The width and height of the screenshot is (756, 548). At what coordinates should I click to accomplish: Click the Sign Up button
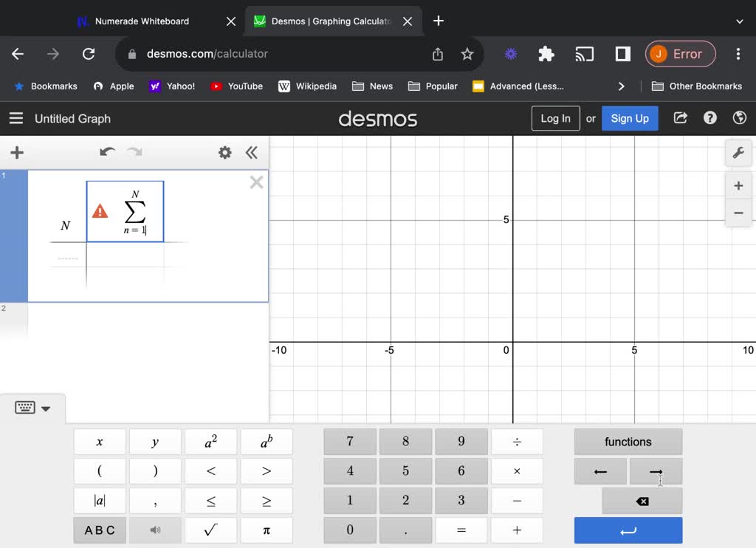[629, 118]
